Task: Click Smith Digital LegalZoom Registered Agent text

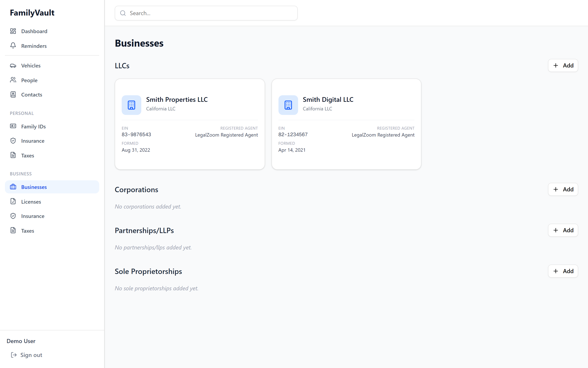Action: pos(383,135)
